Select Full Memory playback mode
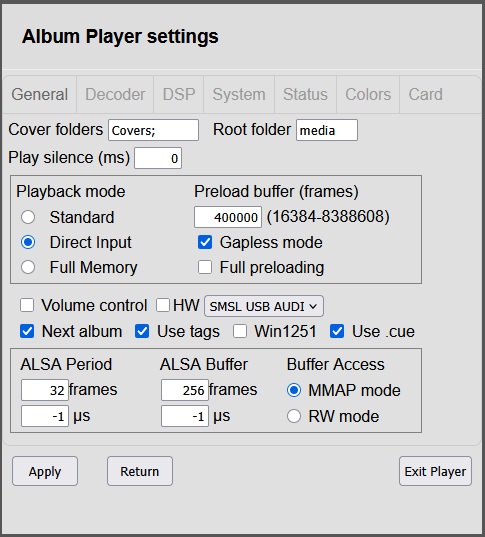This screenshot has height=537, width=485. coord(28,267)
